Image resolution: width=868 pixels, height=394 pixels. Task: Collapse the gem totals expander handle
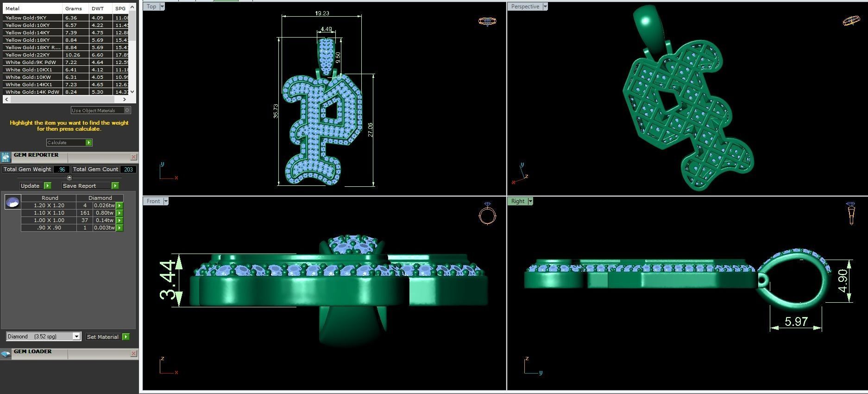tap(69, 178)
